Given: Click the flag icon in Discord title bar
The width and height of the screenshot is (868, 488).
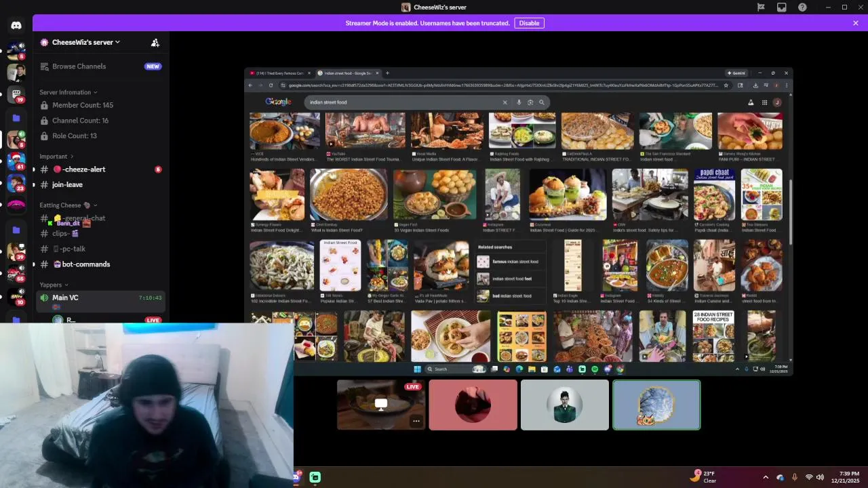Looking at the screenshot, I should click(761, 7).
